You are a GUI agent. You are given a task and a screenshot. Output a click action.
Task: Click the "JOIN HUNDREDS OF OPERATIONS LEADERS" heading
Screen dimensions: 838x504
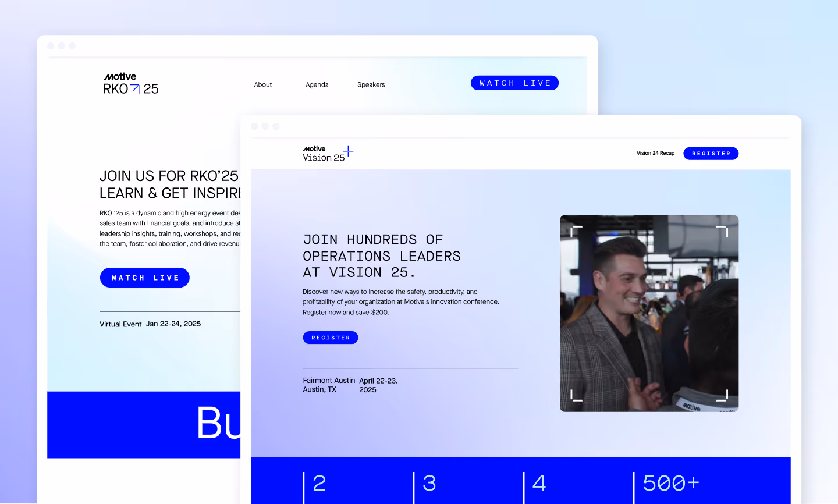[x=382, y=256]
